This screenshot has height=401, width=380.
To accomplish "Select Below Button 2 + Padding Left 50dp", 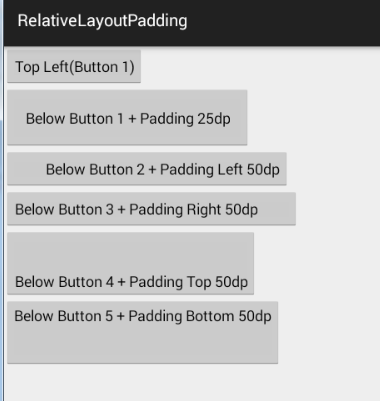I will tap(147, 169).
